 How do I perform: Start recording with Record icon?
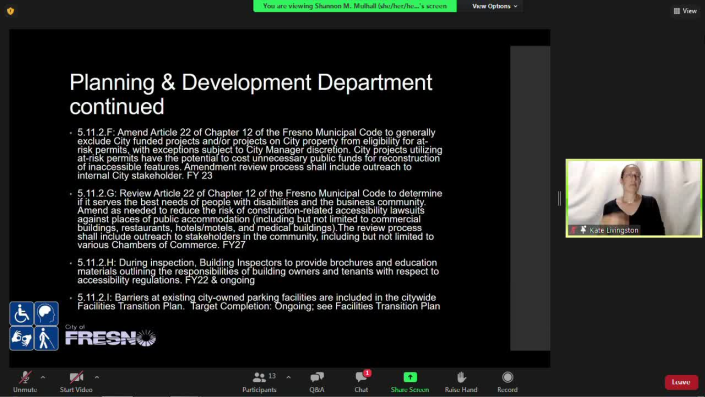click(x=508, y=382)
